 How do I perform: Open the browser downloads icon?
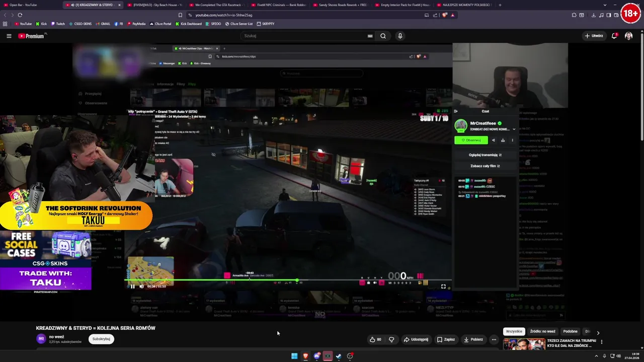click(594, 15)
